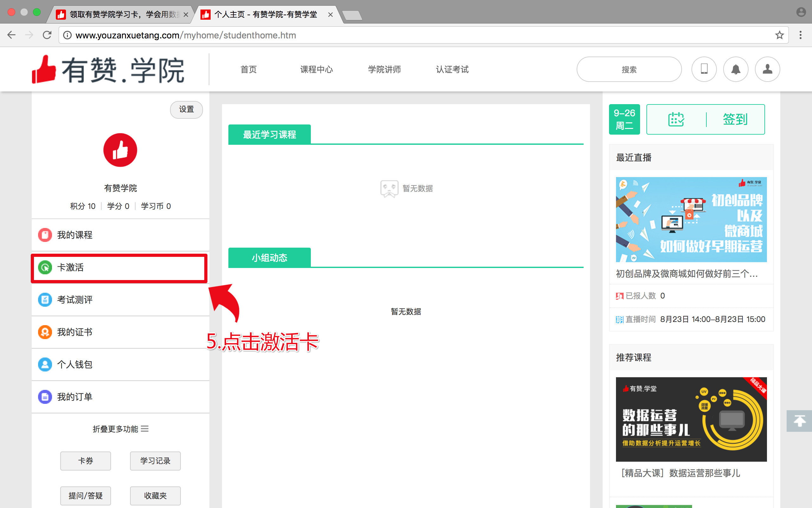
Task: Bookmark this page with star icon
Action: point(779,35)
